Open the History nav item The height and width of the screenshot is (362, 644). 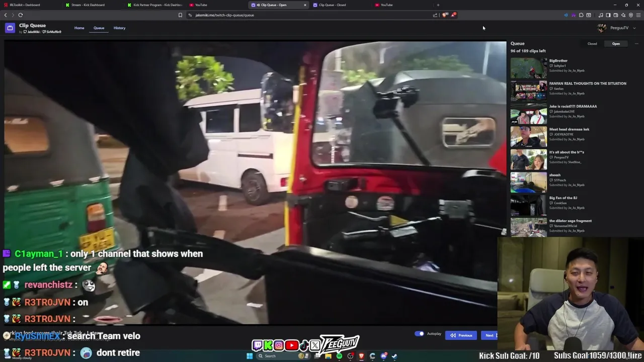click(119, 28)
